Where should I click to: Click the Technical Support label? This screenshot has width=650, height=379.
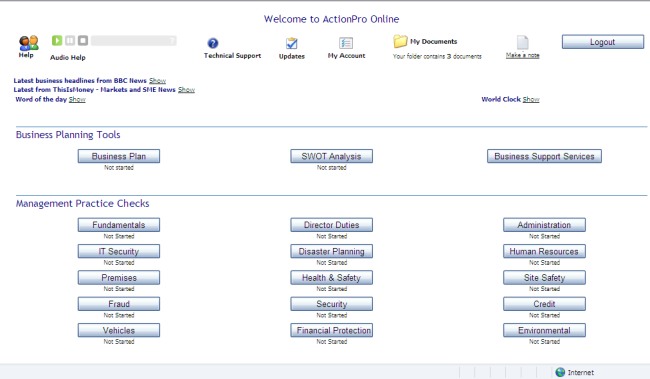click(x=232, y=56)
